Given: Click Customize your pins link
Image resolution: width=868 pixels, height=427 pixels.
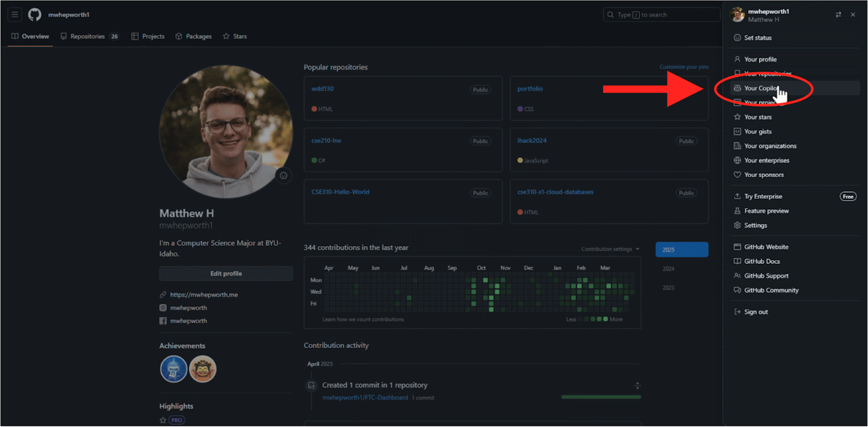Looking at the screenshot, I should click(684, 67).
